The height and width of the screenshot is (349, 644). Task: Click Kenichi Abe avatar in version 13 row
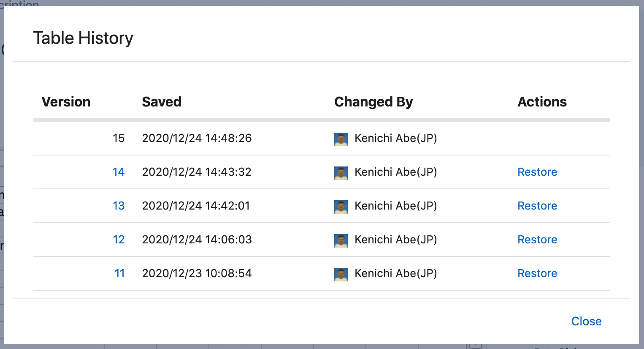point(341,207)
